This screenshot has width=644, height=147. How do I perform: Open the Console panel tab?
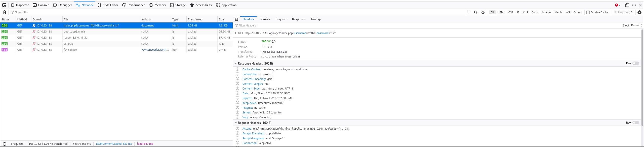(41, 5)
